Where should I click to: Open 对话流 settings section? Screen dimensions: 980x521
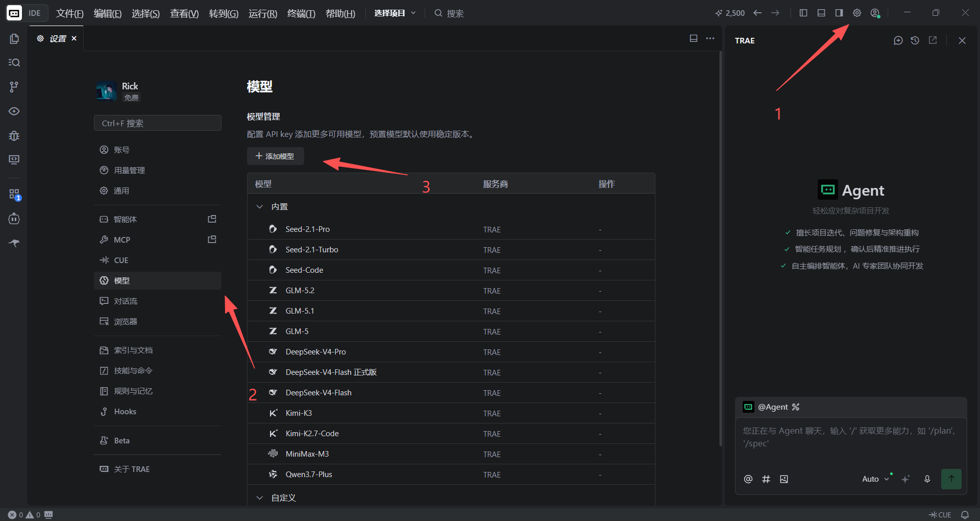(158, 301)
